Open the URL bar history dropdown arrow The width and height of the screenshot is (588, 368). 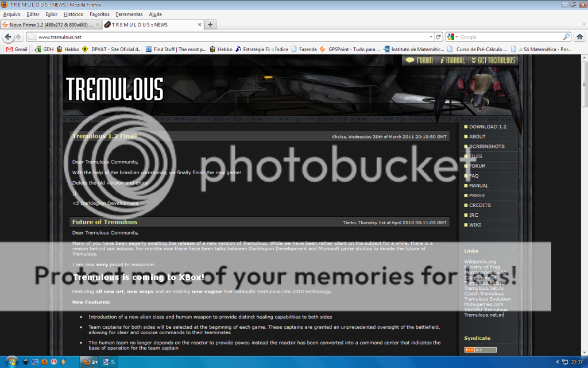[431, 37]
